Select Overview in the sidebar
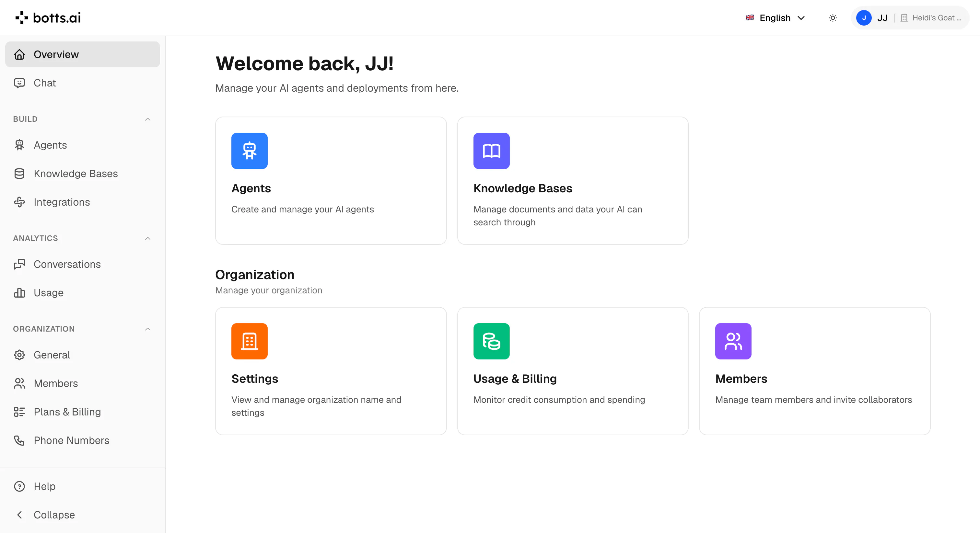The height and width of the screenshot is (533, 980). [83, 54]
